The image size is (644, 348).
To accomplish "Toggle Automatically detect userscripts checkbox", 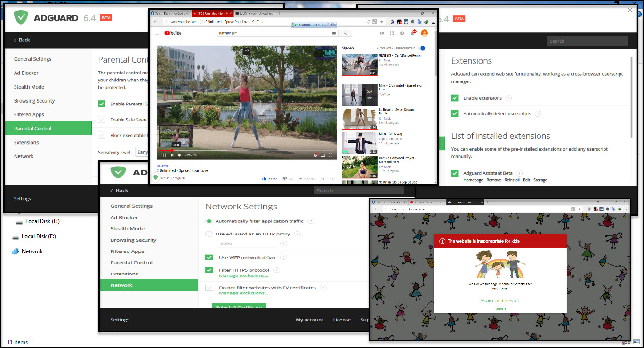I will pyautogui.click(x=455, y=113).
